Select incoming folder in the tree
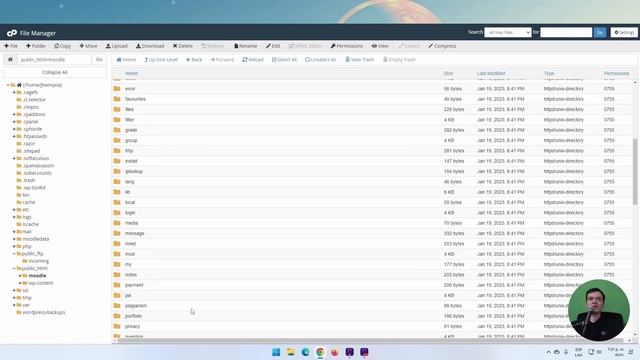 click(38, 261)
